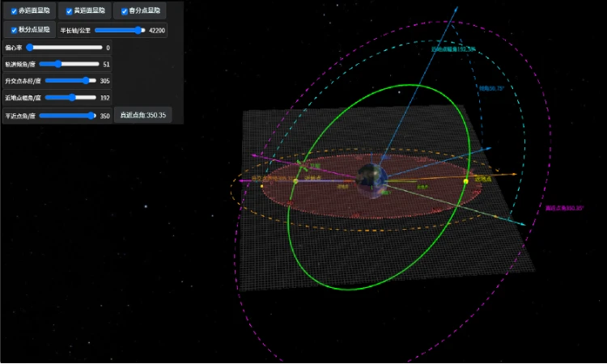607x364 pixels.
Task: Click the 平近点角/度 slider
Action: click(67, 116)
